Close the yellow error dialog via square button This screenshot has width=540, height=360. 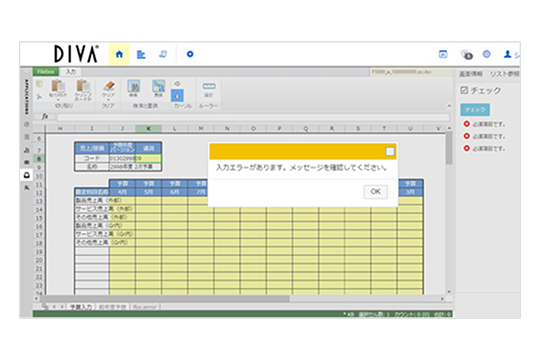point(390,151)
